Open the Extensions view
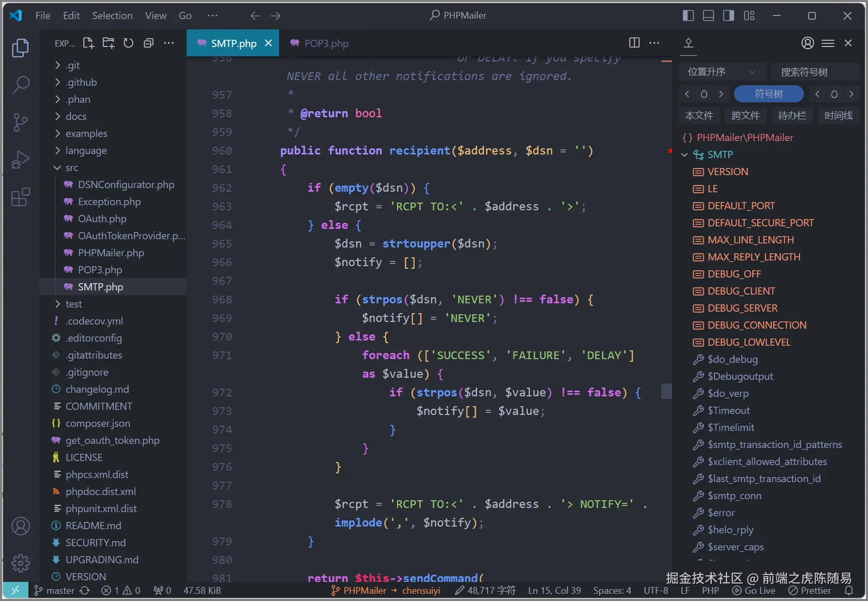Screen dimensions: 868x601 (x=21, y=197)
